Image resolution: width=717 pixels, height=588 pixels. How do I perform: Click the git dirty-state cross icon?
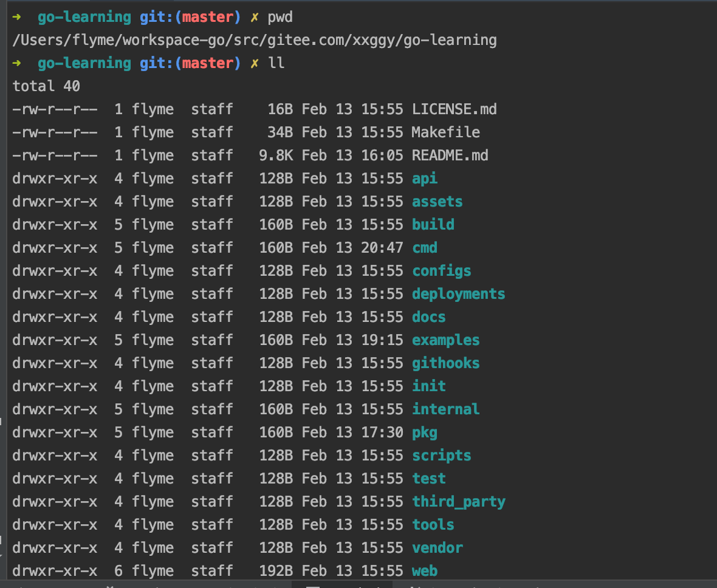[x=254, y=16]
